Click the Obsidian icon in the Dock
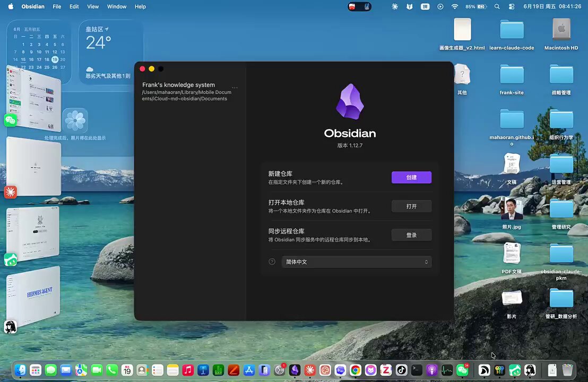 [x=295, y=370]
